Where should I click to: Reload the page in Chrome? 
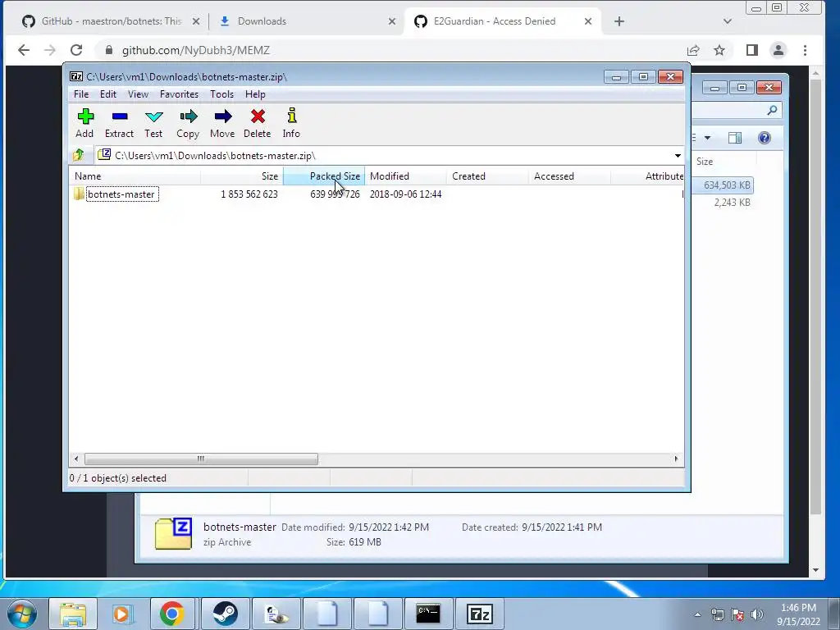76,50
